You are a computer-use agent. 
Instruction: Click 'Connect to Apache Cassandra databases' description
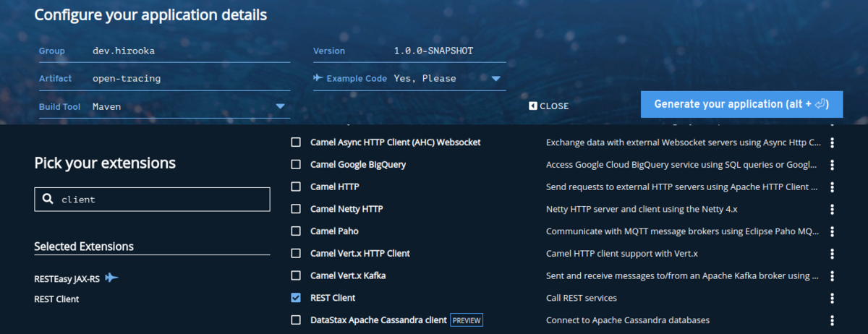pyautogui.click(x=628, y=320)
